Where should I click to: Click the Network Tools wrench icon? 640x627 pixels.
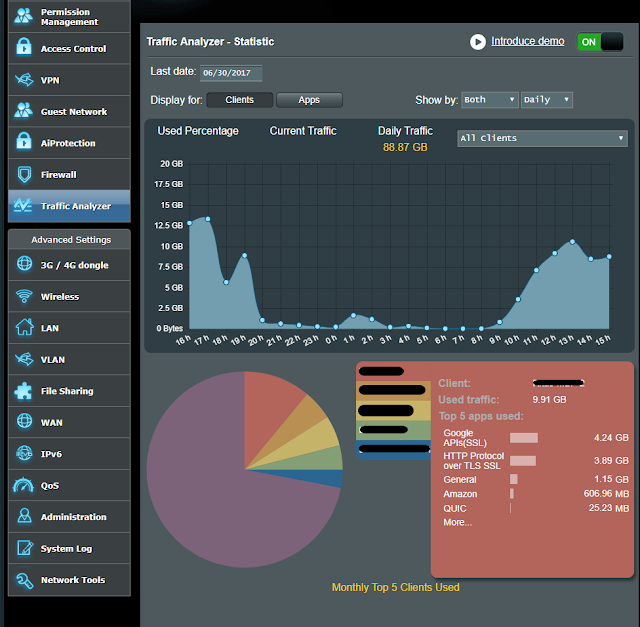[x=24, y=580]
